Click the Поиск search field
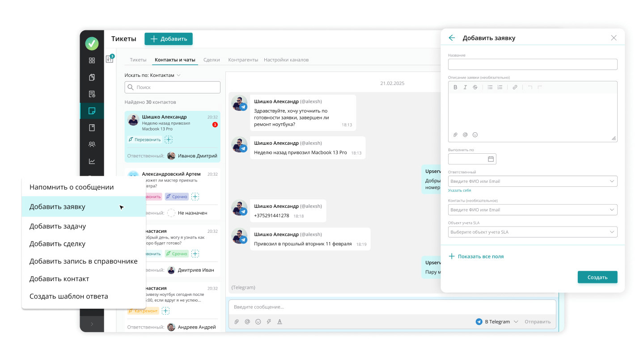Viewport: 644px width, 362px height. coord(172,87)
